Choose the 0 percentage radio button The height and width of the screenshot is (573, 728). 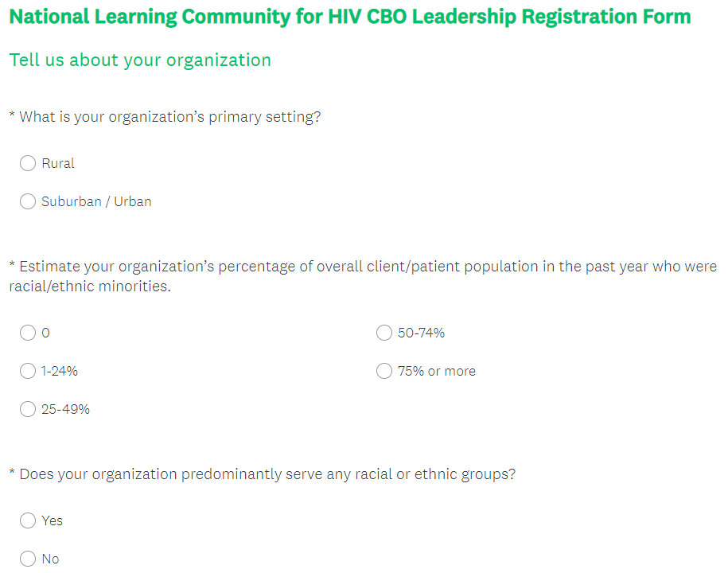28,333
